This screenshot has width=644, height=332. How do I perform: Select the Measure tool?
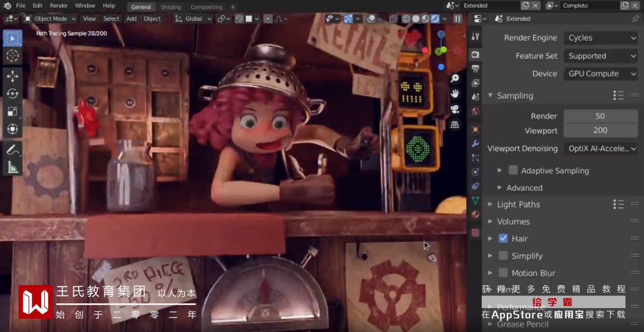click(13, 167)
